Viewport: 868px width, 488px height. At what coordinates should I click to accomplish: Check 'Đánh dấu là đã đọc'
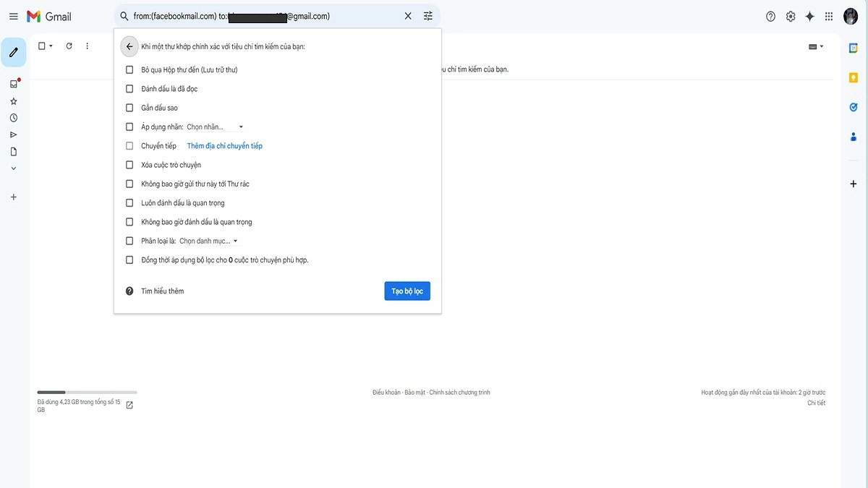point(129,88)
